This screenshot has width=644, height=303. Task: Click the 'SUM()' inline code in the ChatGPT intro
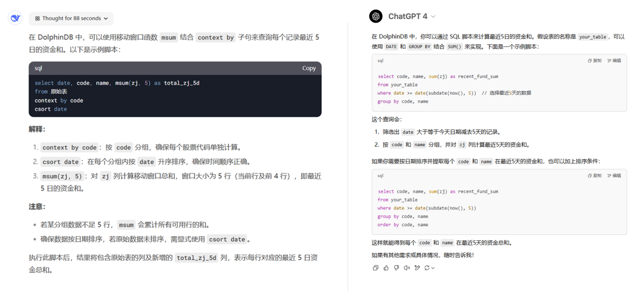click(454, 47)
